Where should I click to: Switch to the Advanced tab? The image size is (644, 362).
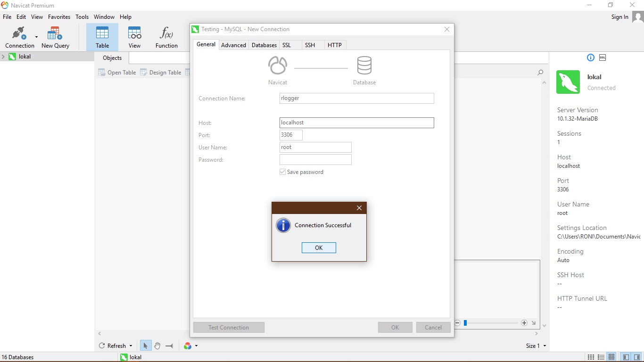233,45
